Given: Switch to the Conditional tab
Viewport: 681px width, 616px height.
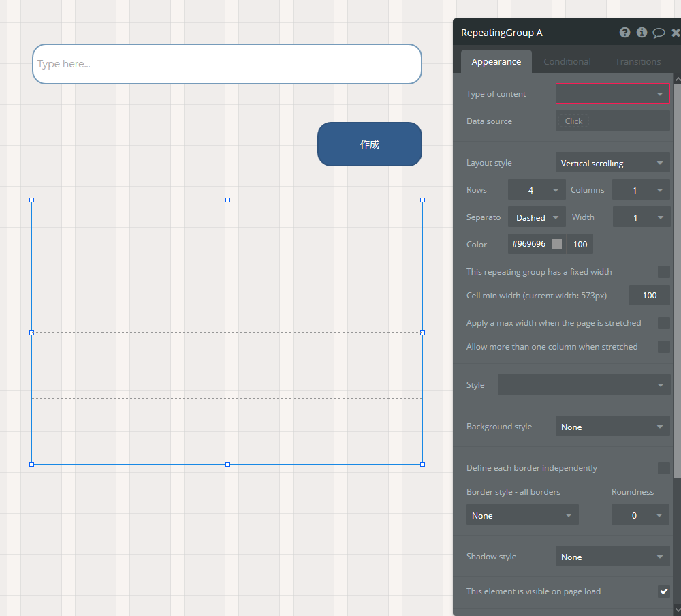Looking at the screenshot, I should click(567, 61).
